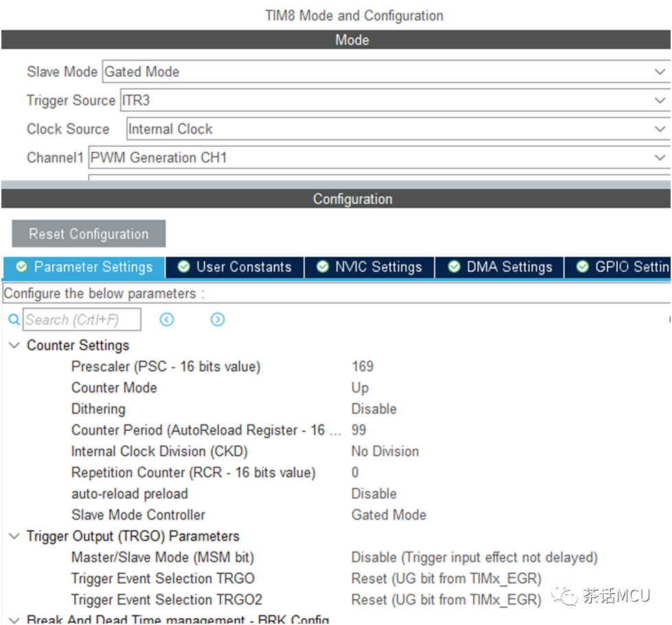Collapse the Break And Dead Time management section
This screenshot has width=672, height=625.
click(x=14, y=620)
